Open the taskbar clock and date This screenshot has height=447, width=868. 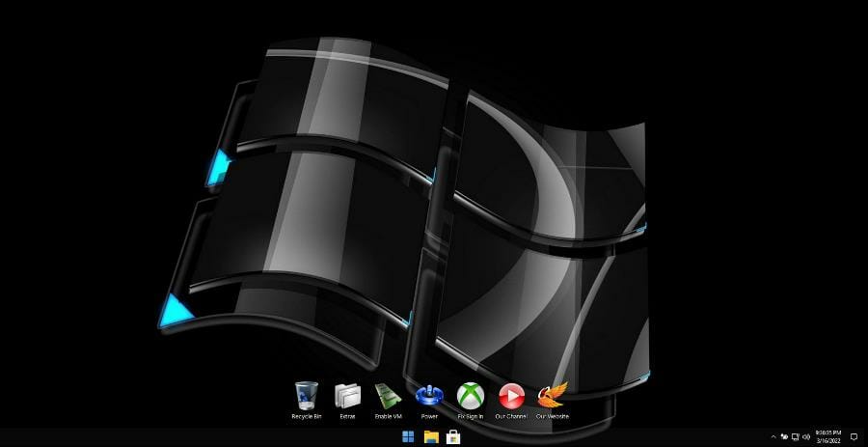tap(828, 436)
